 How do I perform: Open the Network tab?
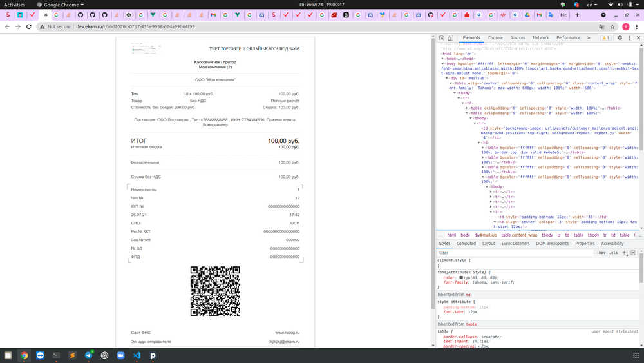tap(540, 38)
